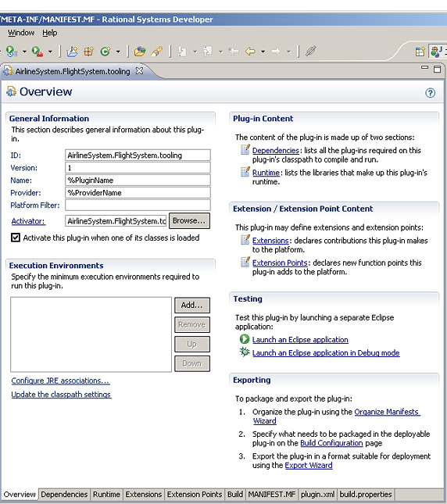Click the New Java Class icon
This screenshot has height=504, width=447.
pos(105,51)
